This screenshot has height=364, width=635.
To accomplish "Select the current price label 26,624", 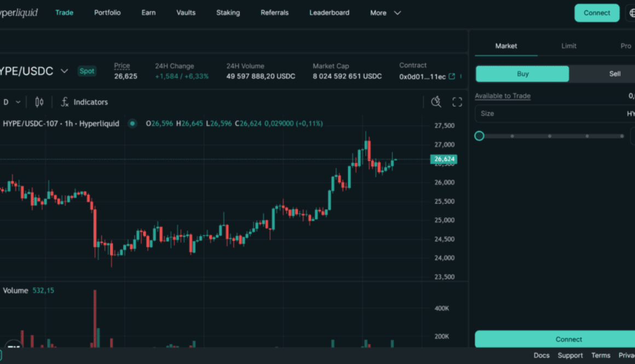I will click(x=444, y=159).
